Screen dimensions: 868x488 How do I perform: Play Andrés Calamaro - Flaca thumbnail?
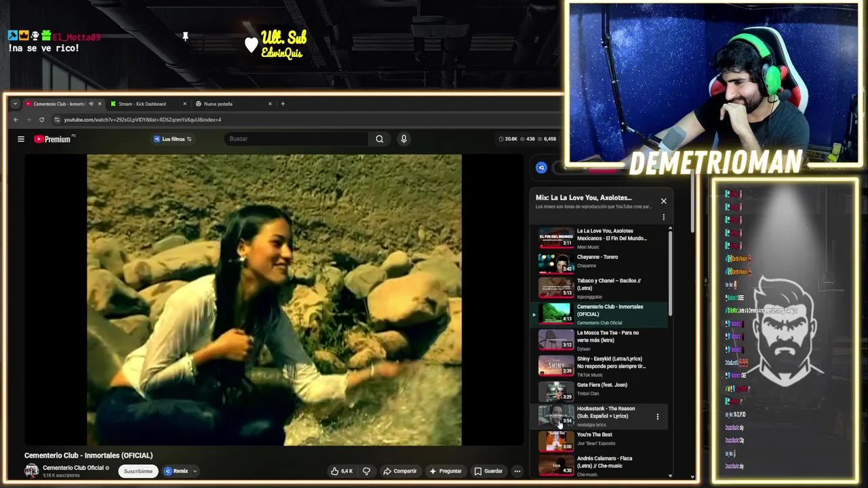(x=556, y=466)
